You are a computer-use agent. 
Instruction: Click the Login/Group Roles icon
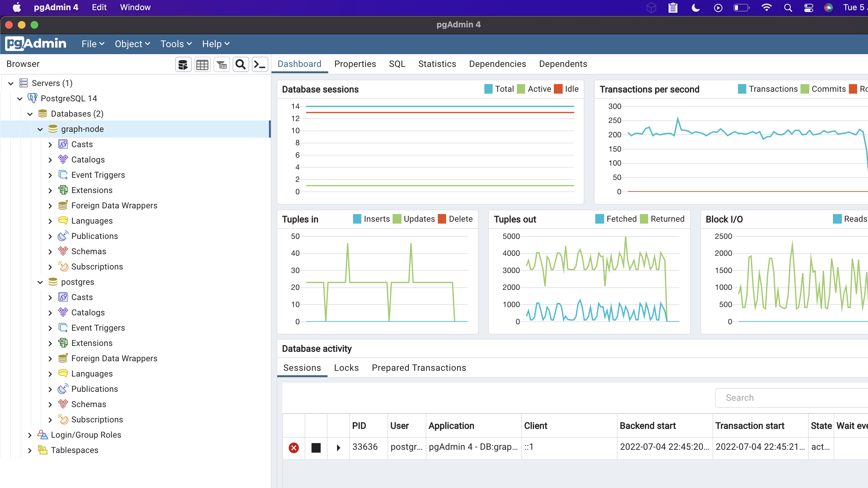point(42,434)
